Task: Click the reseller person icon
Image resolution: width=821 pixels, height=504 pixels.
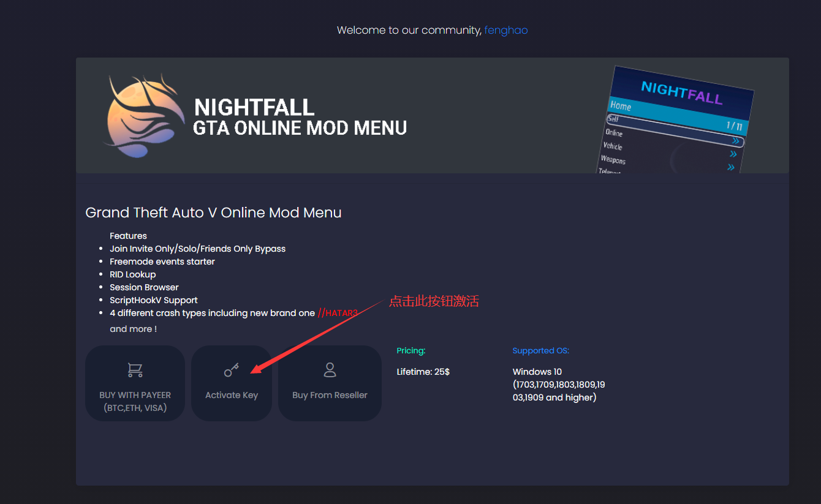Action: pyautogui.click(x=330, y=370)
